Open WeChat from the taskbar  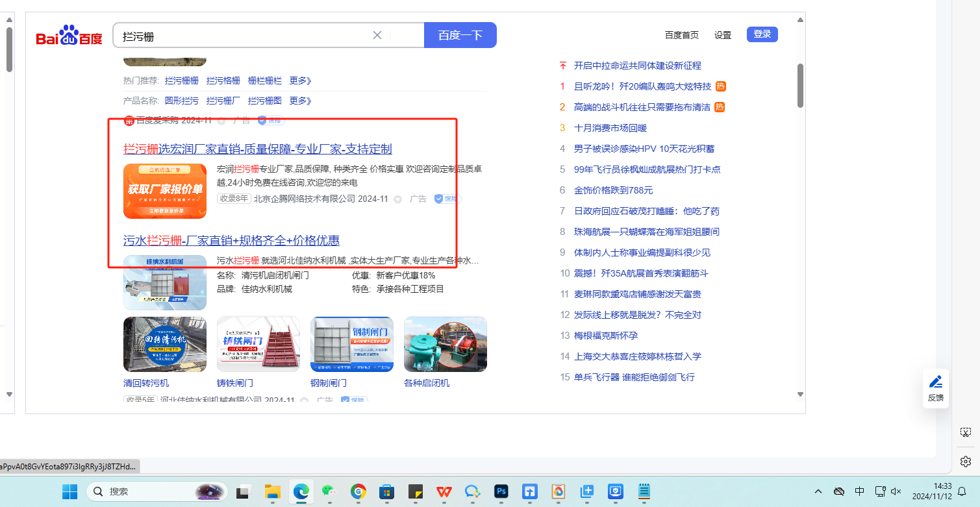330,491
